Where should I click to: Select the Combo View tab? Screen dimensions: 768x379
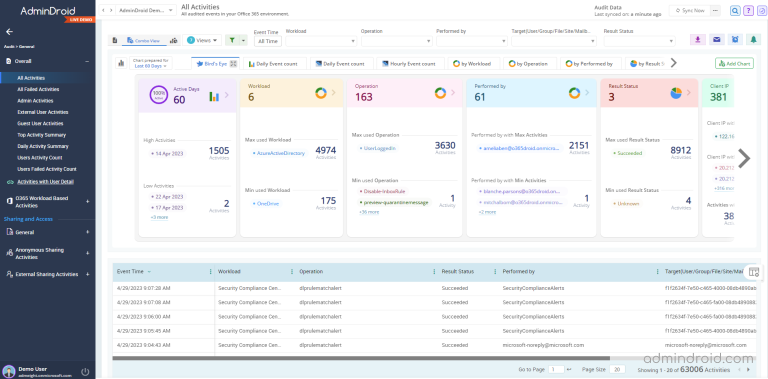pyautogui.click(x=144, y=41)
